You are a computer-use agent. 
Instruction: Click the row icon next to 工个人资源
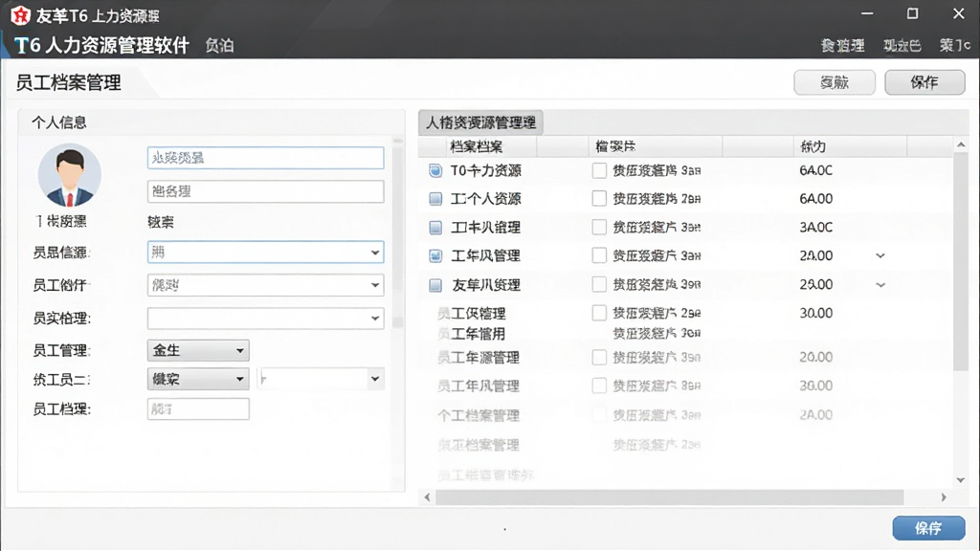[435, 199]
